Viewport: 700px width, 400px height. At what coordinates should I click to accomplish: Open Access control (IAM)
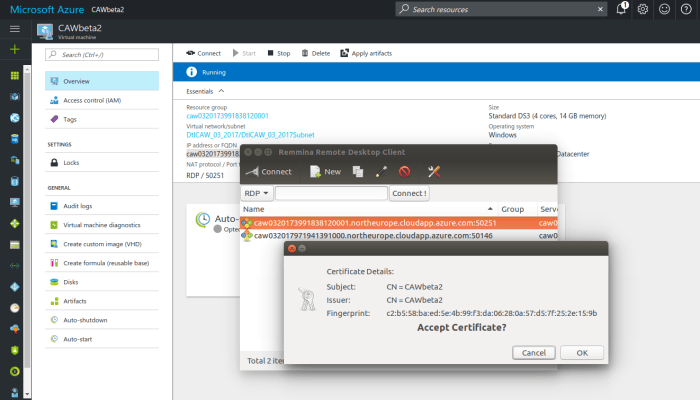102,100
